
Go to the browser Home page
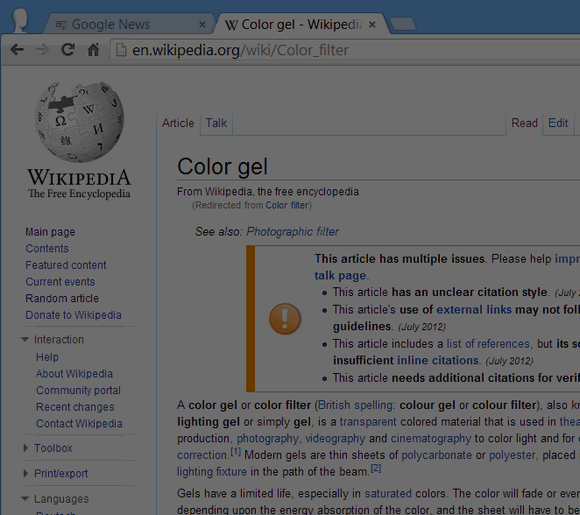[x=93, y=50]
